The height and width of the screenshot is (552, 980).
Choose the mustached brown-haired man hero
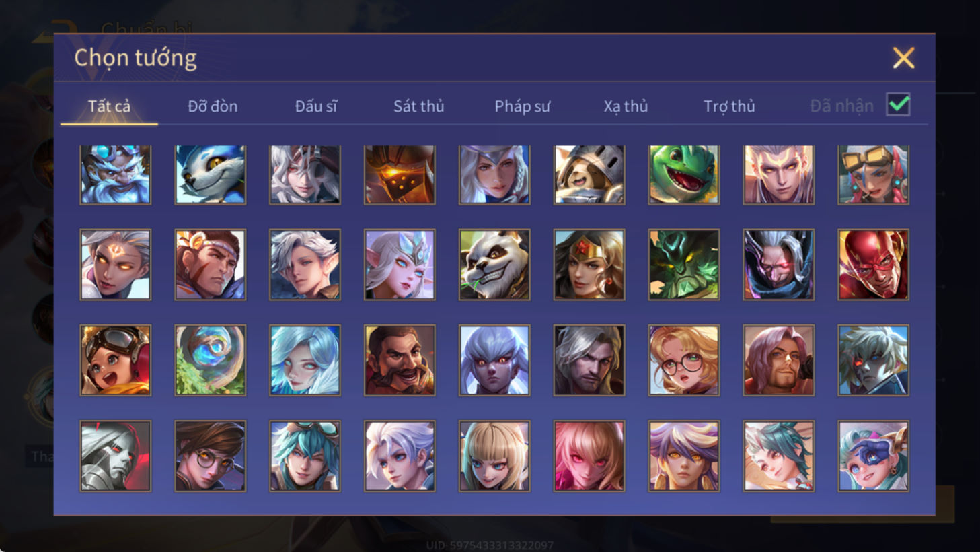click(x=400, y=360)
